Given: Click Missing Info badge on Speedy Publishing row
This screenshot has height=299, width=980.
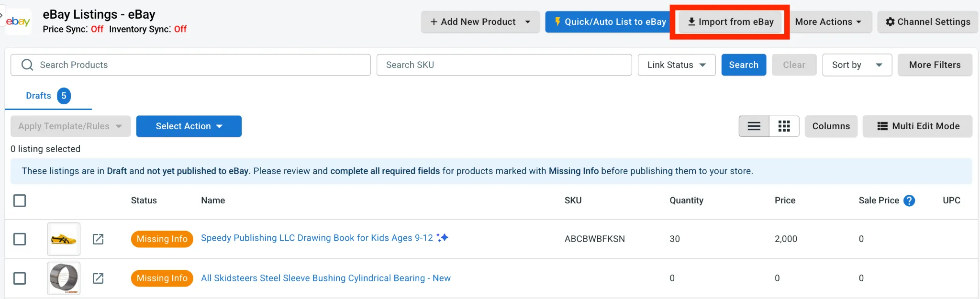Looking at the screenshot, I should coord(162,239).
